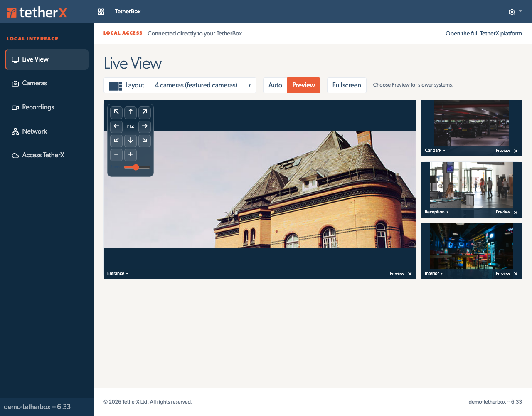Switch stream mode to Auto

coord(275,85)
